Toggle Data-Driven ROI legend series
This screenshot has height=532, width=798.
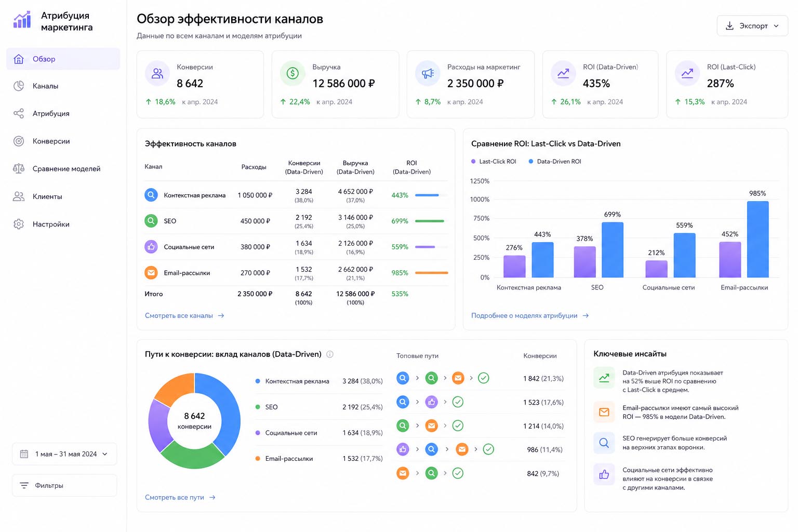tap(555, 162)
